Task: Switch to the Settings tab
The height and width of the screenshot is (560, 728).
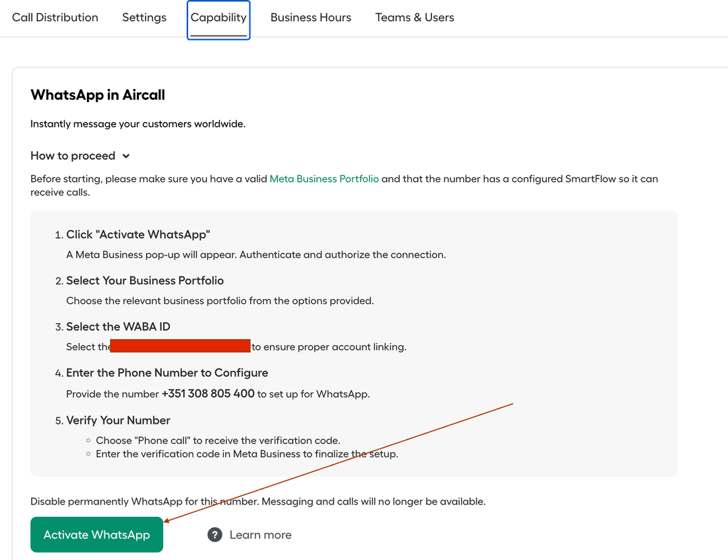Action: pyautogui.click(x=144, y=18)
